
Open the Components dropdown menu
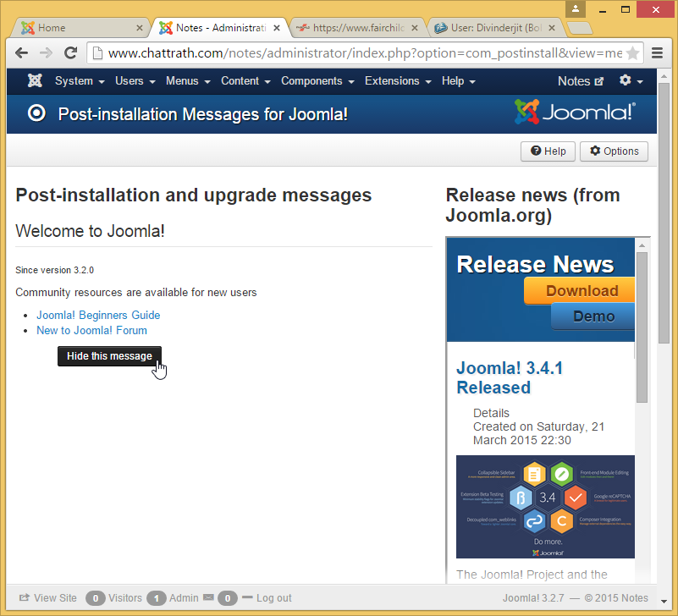click(x=317, y=81)
